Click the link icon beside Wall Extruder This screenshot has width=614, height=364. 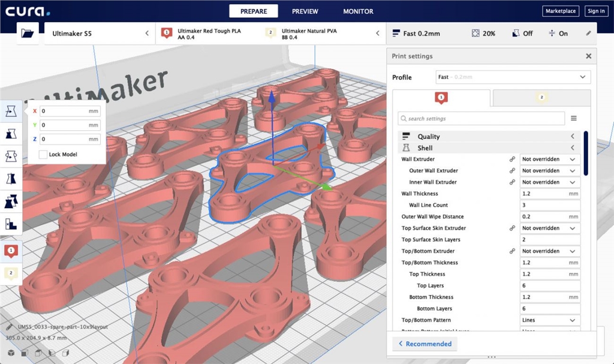512,160
